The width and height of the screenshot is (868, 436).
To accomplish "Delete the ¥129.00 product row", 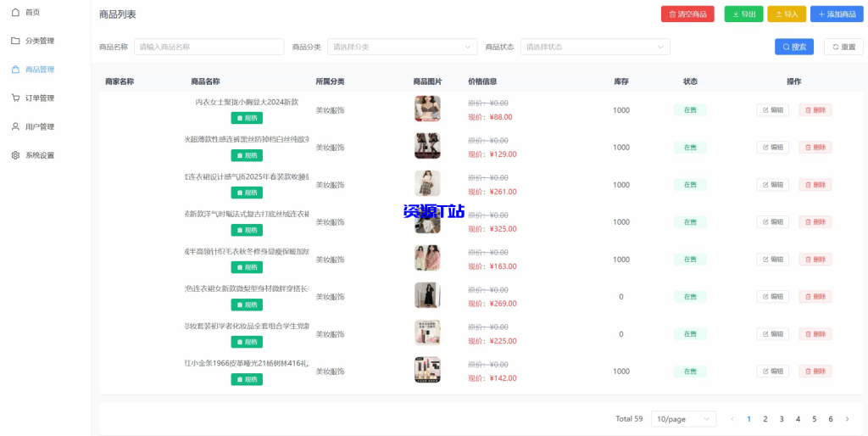I will (815, 148).
